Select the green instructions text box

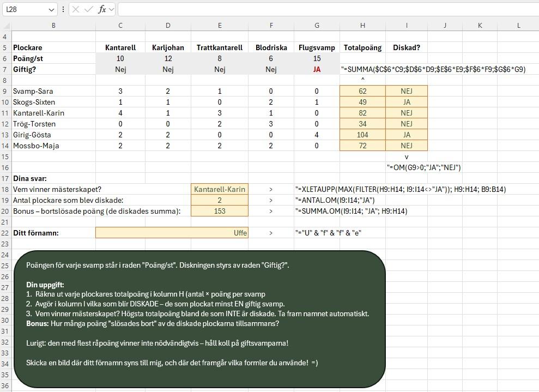point(199,319)
